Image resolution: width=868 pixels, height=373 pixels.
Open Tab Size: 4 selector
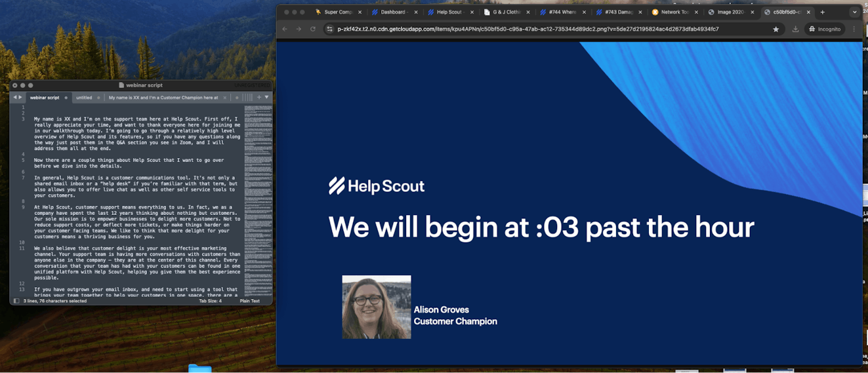coord(211,301)
